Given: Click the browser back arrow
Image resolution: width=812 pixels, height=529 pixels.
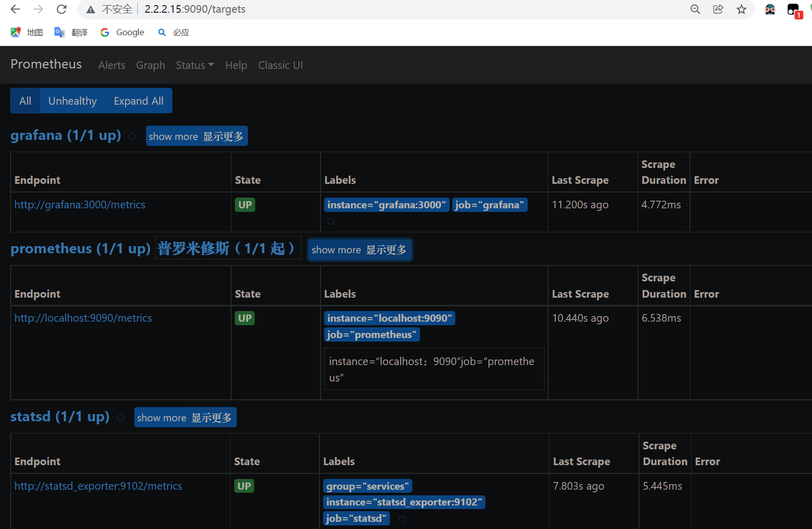Looking at the screenshot, I should tap(15, 9).
